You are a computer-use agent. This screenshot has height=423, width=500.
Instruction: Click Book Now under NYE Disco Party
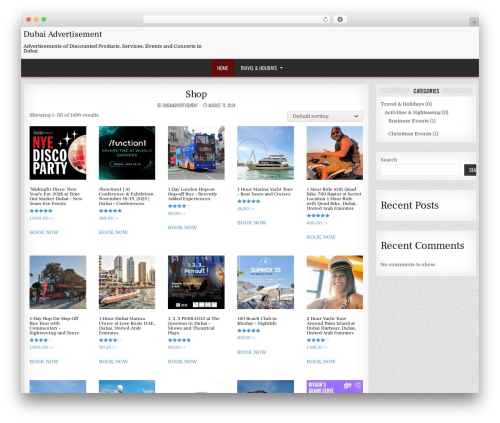44,232
